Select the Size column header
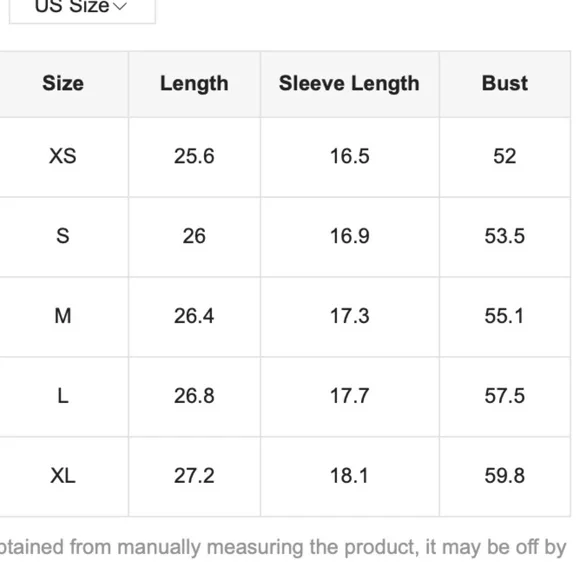This screenshot has width=580, height=580. pos(63,83)
